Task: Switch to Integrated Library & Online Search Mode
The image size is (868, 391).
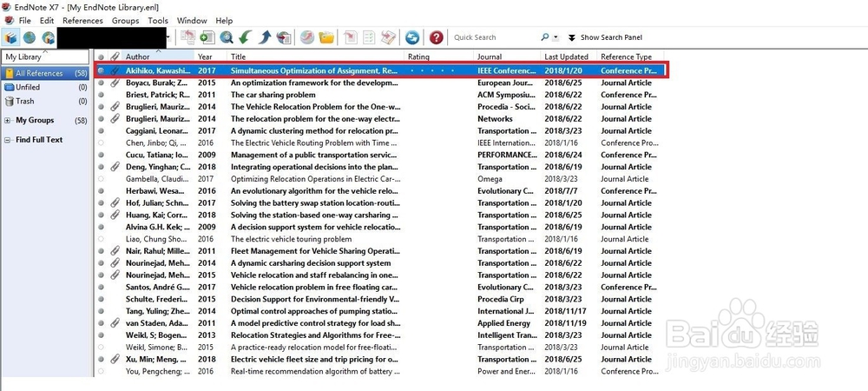Action: 48,37
